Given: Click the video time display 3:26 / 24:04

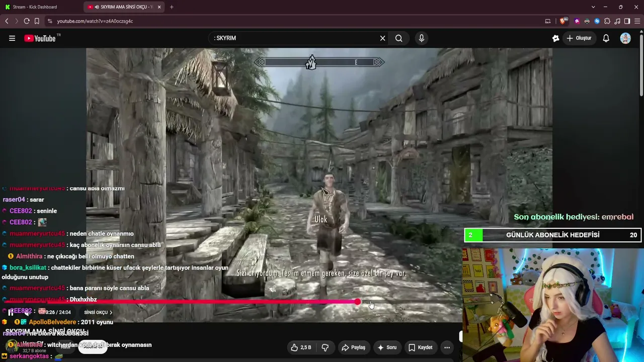Looking at the screenshot, I should coord(58,312).
